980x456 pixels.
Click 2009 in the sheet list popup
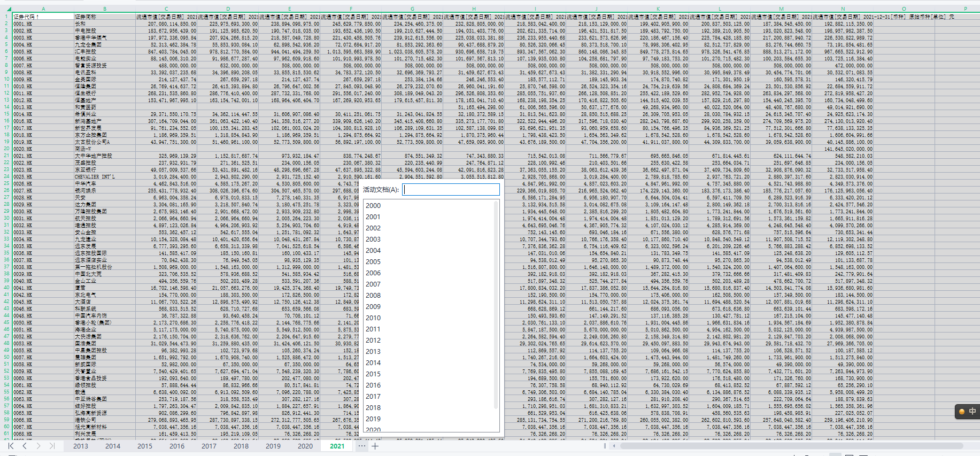pyautogui.click(x=373, y=307)
